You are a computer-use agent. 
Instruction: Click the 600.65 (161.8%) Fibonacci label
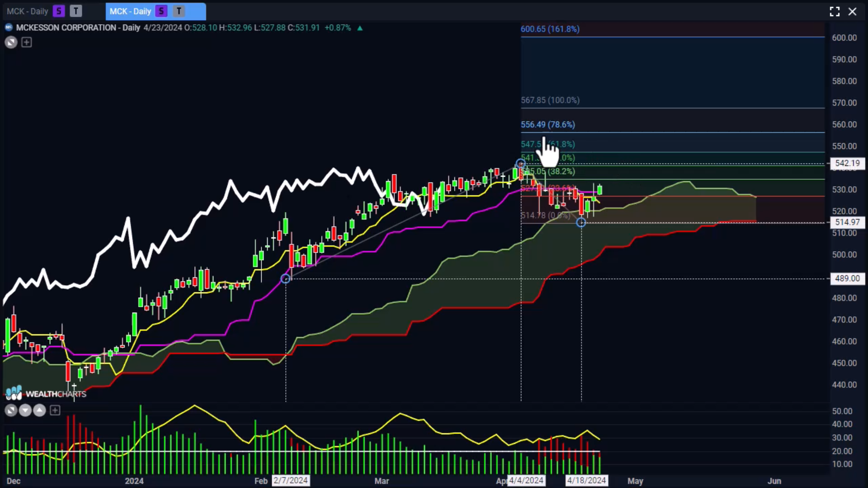[x=550, y=29]
